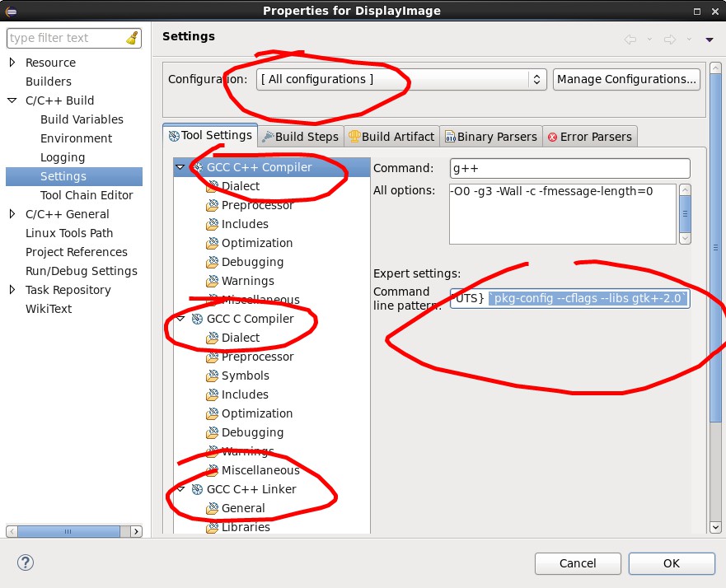
Task: Select Tool Chain Editor in sidebar
Action: point(87,195)
